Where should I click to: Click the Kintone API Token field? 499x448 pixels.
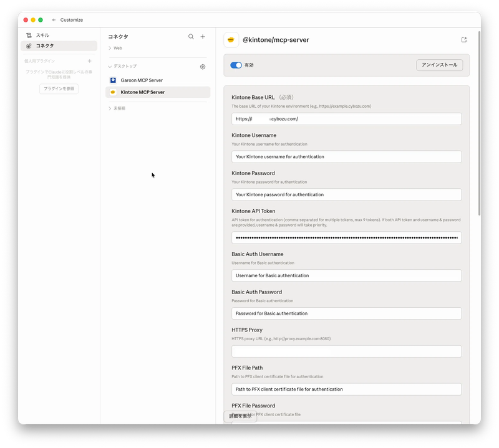point(347,237)
